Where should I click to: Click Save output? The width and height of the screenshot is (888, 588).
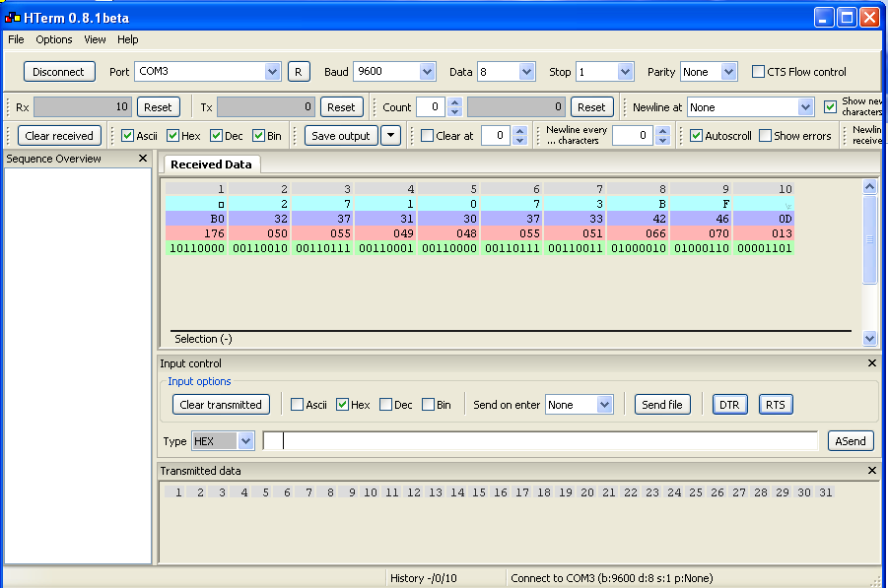(341, 136)
